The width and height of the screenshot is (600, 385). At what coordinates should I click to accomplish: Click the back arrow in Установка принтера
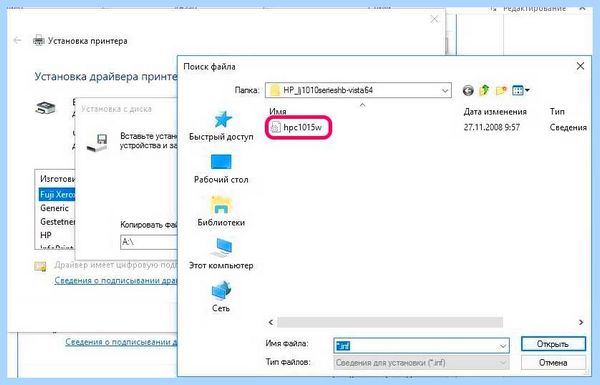[17, 40]
